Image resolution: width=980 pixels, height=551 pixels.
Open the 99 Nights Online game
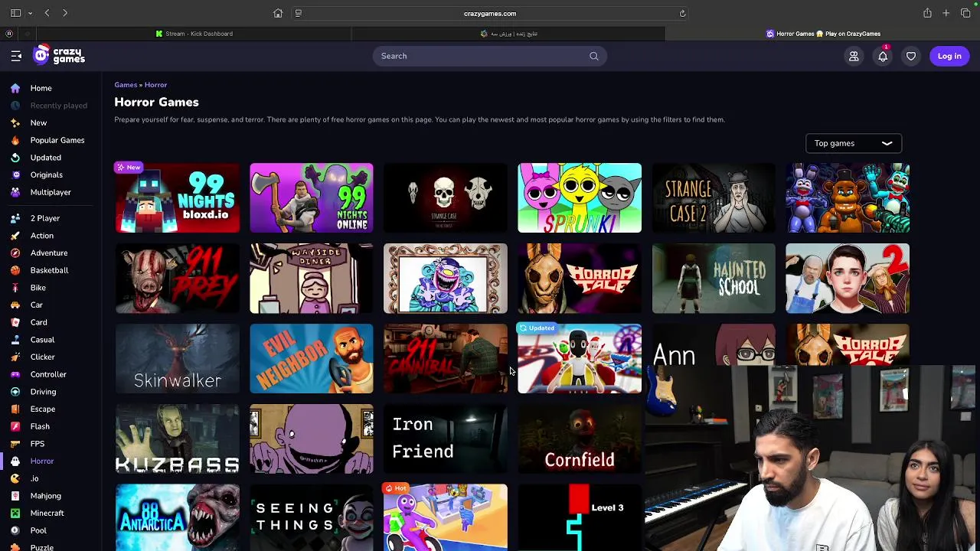tap(311, 197)
